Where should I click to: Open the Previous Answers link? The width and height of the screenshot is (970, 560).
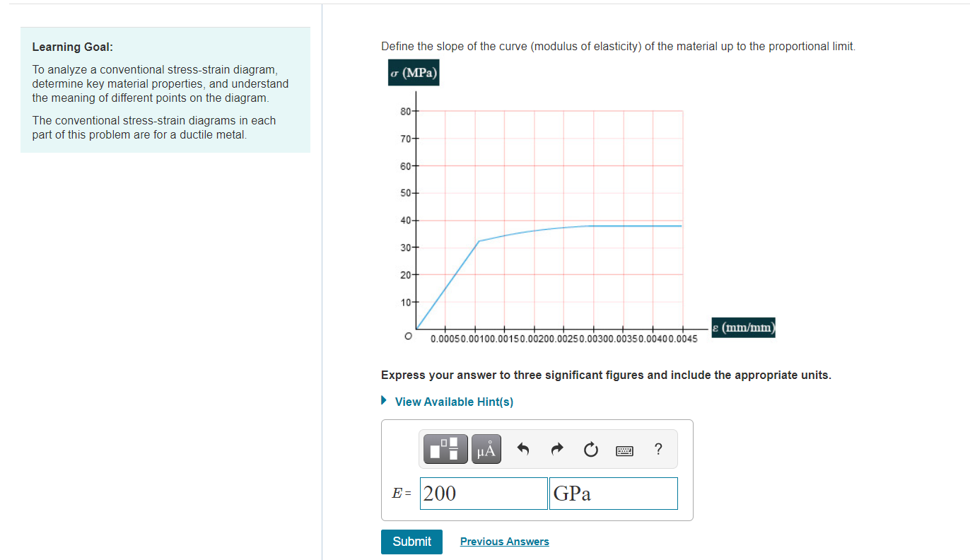[x=504, y=541]
